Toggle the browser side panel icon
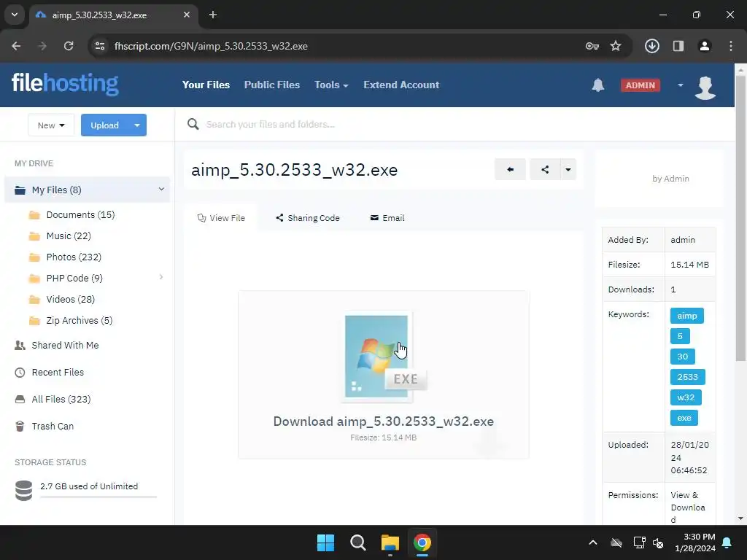This screenshot has height=560, width=747. [678, 46]
